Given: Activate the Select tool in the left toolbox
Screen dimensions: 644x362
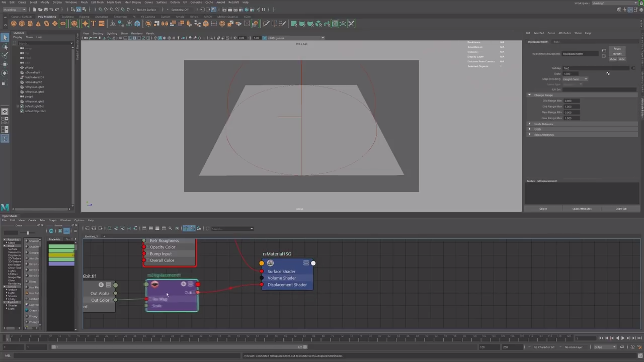Looking at the screenshot, I should click(x=5, y=37).
